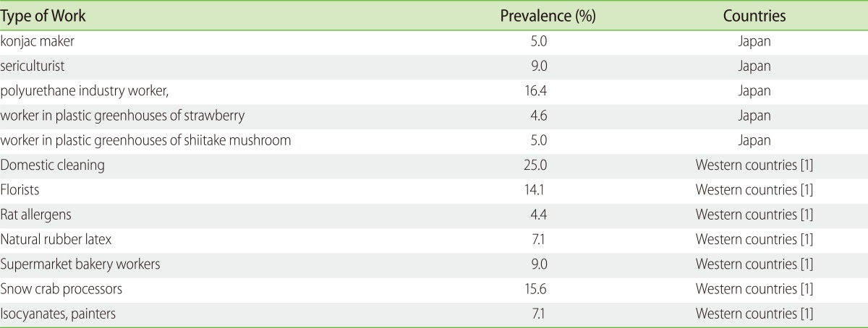Click the 25.0 prevalence value
The width and height of the screenshot is (868, 328).
tap(537, 165)
